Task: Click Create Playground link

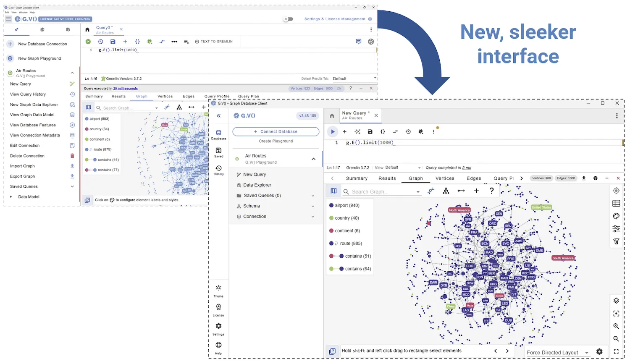Action: coord(276,141)
